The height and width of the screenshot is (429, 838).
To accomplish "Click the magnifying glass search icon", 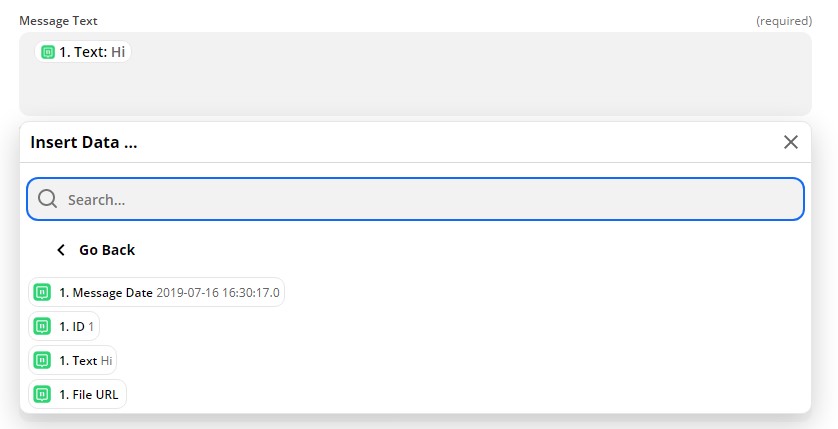I will tap(48, 199).
